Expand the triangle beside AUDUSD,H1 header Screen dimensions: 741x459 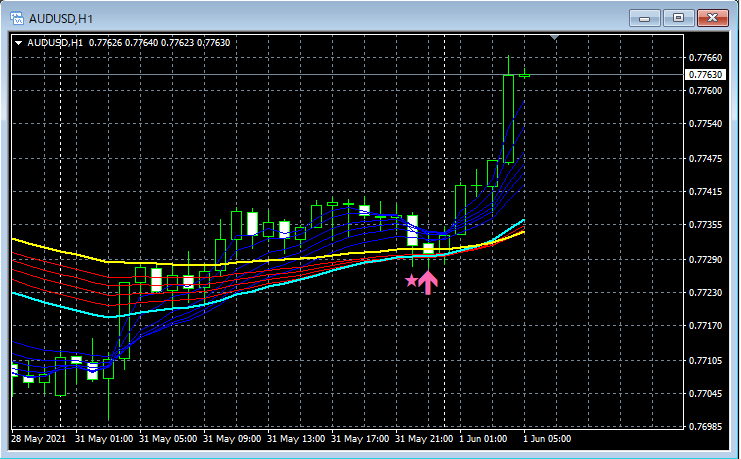click(x=19, y=43)
